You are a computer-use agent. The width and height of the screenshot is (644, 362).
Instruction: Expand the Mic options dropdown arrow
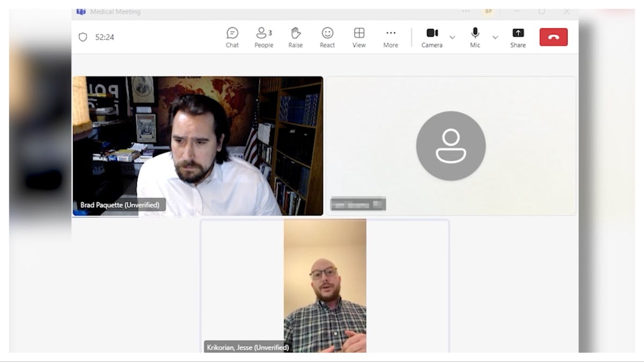click(x=495, y=37)
